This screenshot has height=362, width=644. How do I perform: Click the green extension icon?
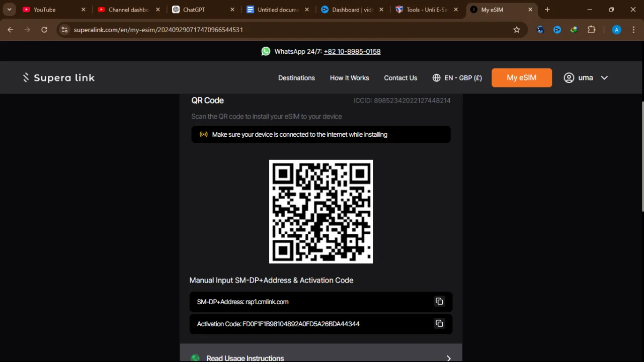(x=574, y=30)
